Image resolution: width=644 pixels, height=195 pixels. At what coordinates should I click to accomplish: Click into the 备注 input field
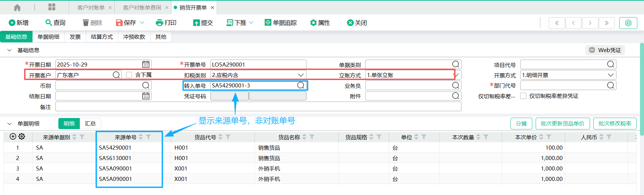258,107
